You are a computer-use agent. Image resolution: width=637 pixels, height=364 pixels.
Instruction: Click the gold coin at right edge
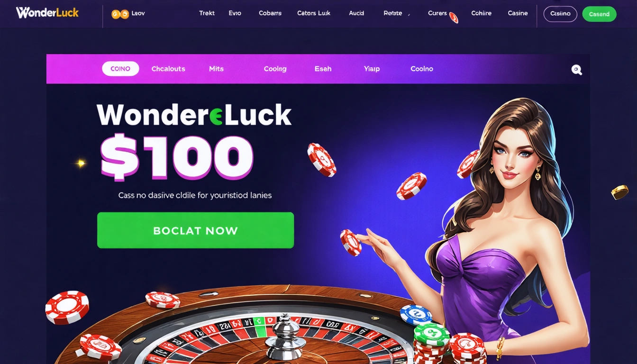pyautogui.click(x=619, y=192)
